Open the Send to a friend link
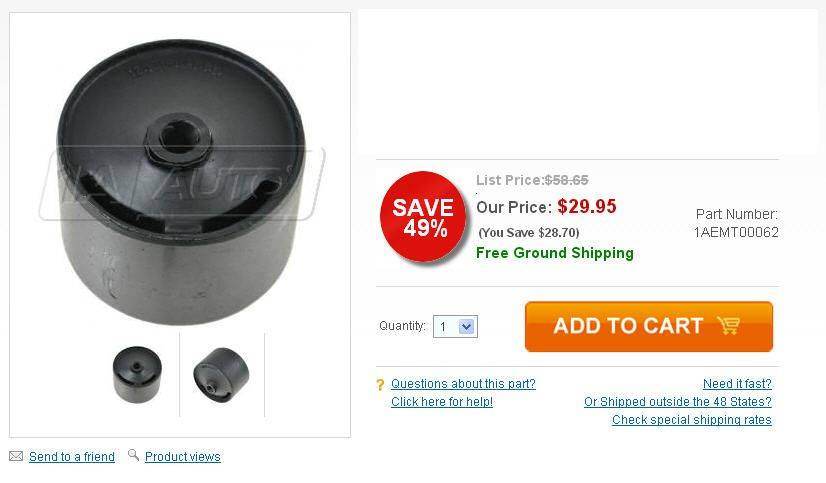This screenshot has width=826, height=483. pos(72,457)
